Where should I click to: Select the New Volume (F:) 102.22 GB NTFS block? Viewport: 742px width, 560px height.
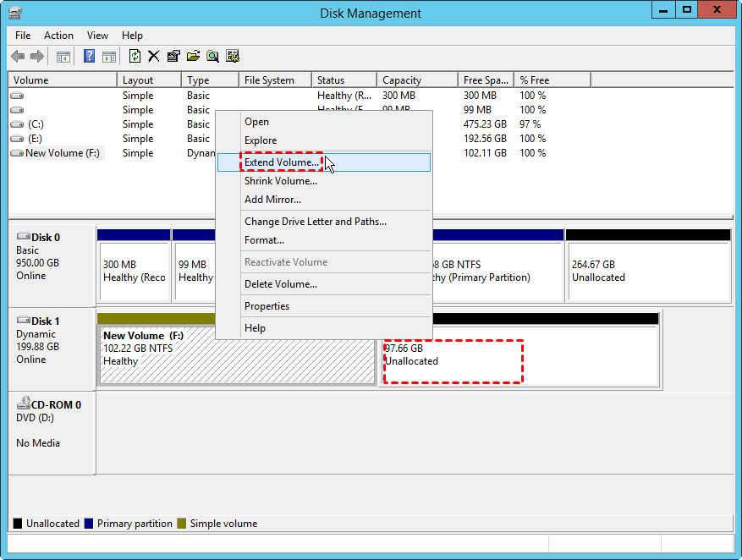tap(237, 355)
